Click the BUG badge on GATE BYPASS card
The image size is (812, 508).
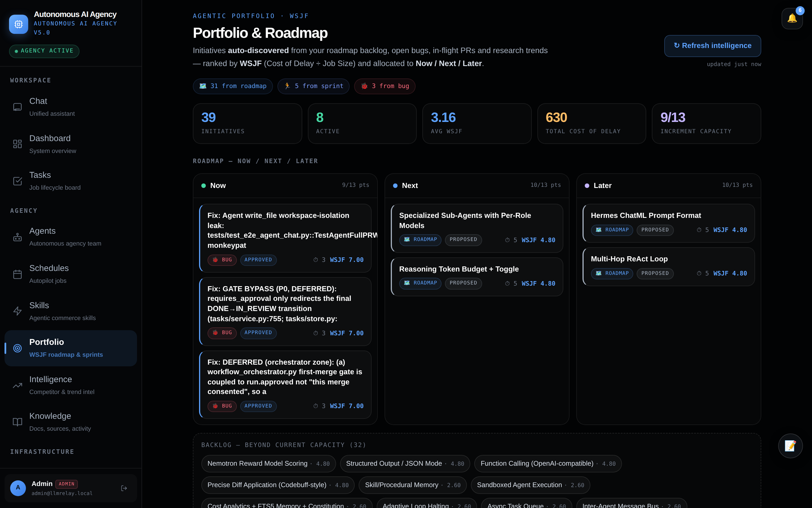(222, 333)
